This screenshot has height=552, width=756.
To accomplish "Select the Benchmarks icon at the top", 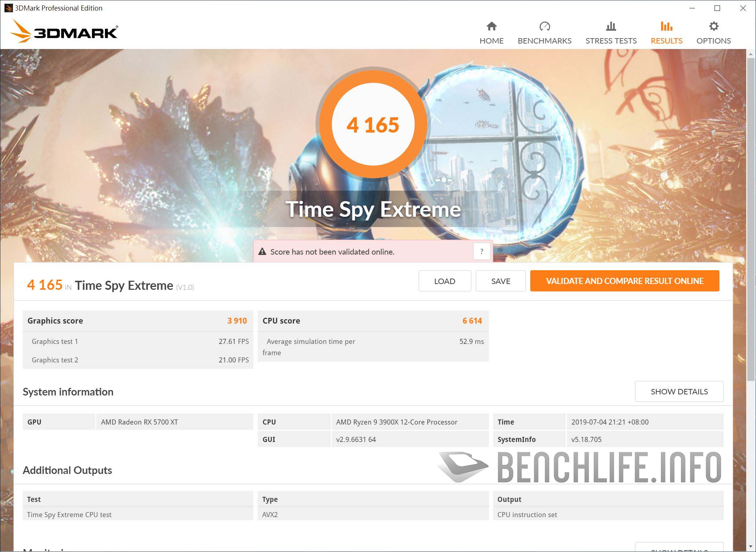I will pyautogui.click(x=544, y=26).
